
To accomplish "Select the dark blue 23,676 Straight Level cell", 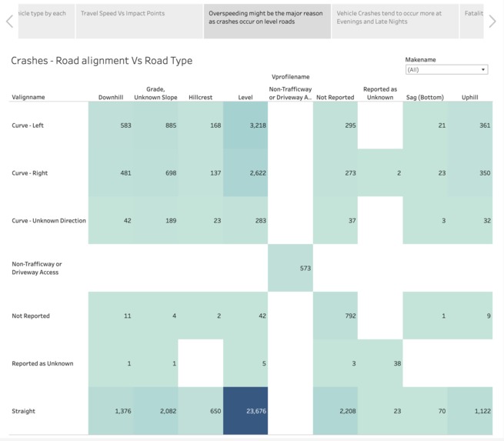I will [245, 411].
